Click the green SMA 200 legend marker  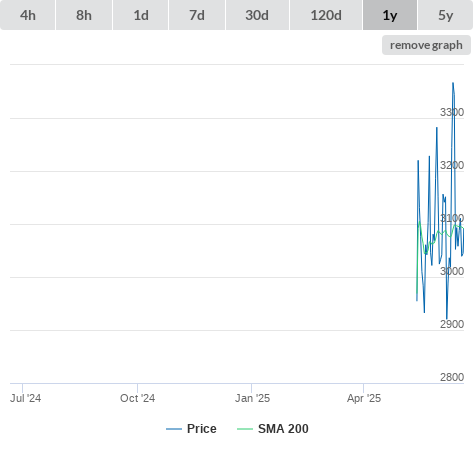[245, 429]
